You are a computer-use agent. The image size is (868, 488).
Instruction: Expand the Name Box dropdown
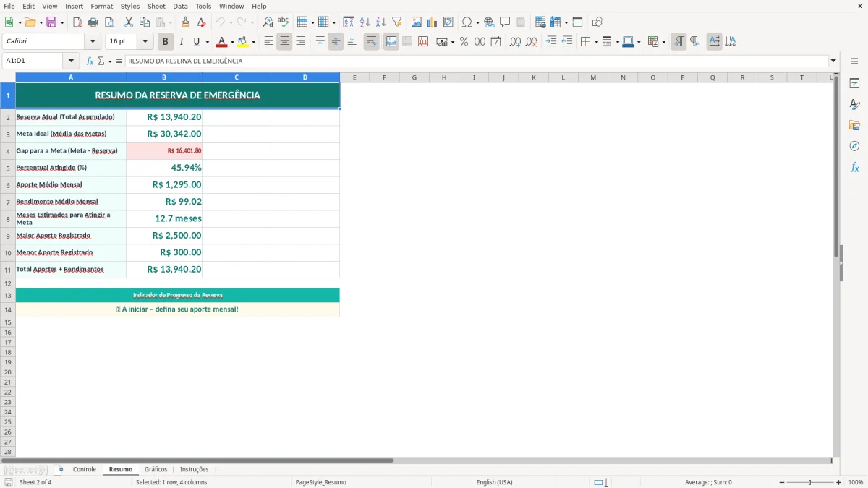[71, 61]
